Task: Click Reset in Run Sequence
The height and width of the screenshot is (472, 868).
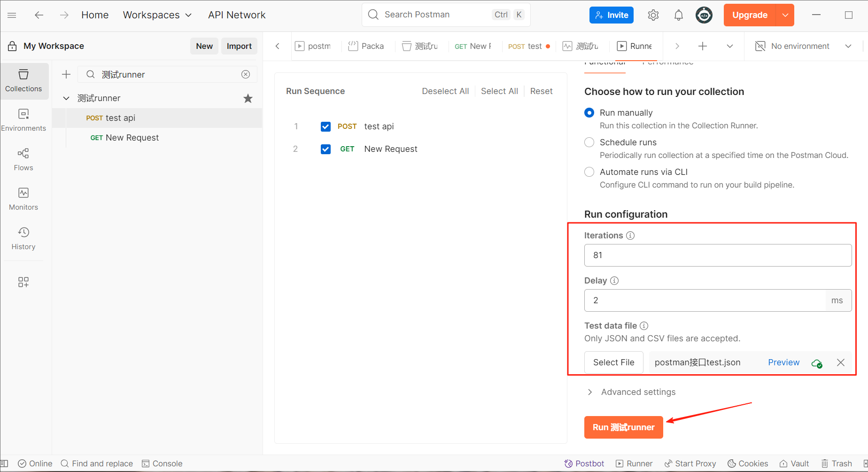Action: (x=541, y=91)
